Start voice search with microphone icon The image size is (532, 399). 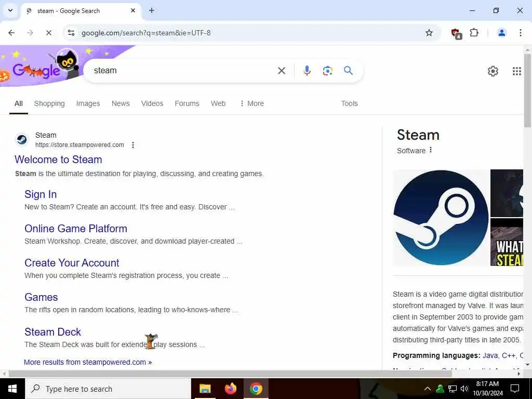pyautogui.click(x=307, y=71)
